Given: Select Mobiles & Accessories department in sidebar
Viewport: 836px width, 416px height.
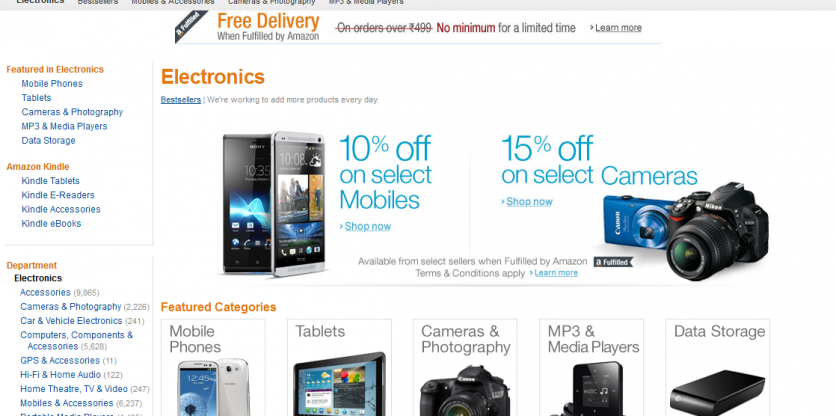Looking at the screenshot, I should 67,403.
